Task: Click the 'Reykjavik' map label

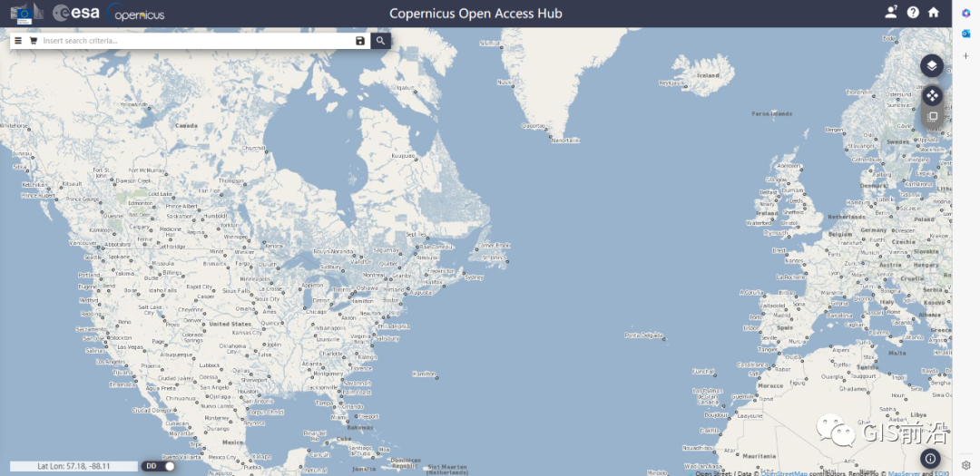Action: coord(670,82)
